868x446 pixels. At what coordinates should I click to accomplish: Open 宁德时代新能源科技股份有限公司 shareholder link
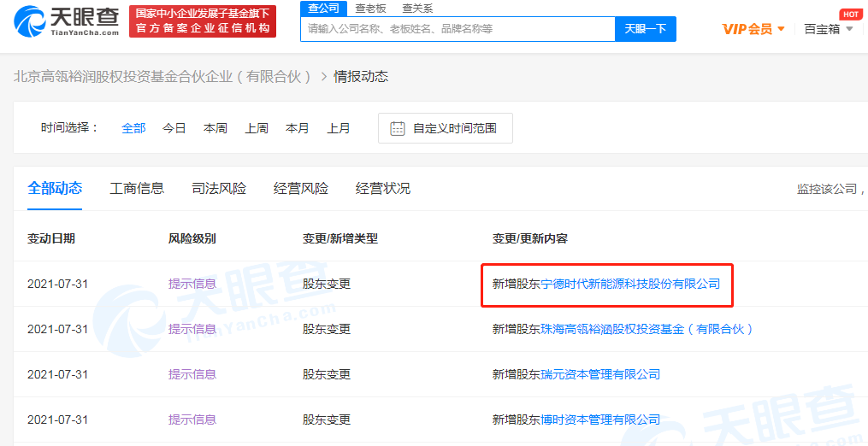click(630, 284)
